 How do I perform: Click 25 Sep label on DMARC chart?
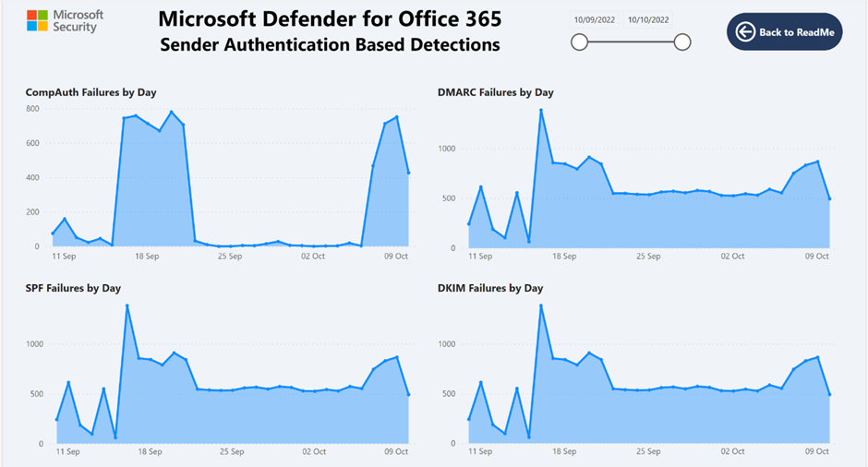coord(648,257)
